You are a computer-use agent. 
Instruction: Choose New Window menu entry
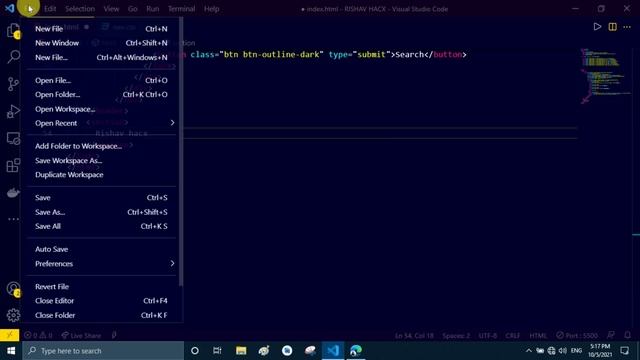101,43
